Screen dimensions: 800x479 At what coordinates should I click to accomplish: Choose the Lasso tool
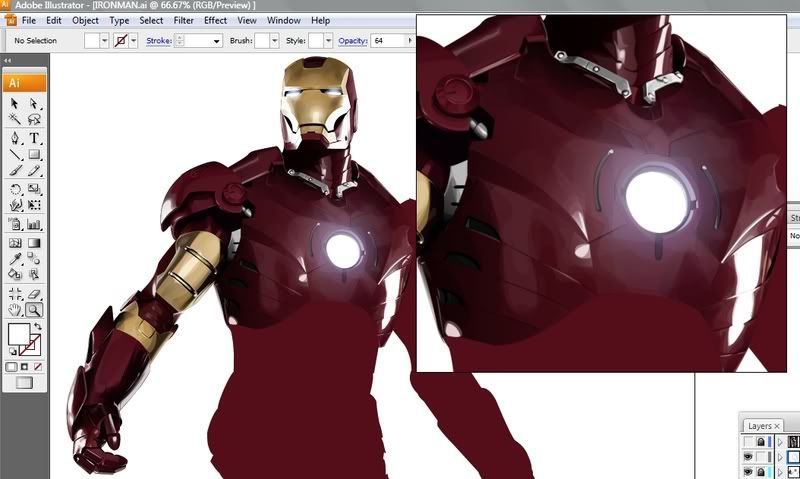[x=34, y=119]
